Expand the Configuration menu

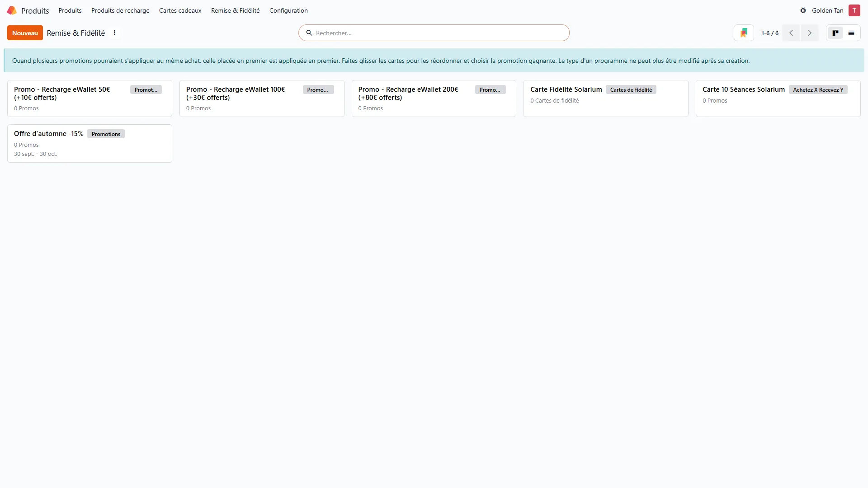[288, 10]
